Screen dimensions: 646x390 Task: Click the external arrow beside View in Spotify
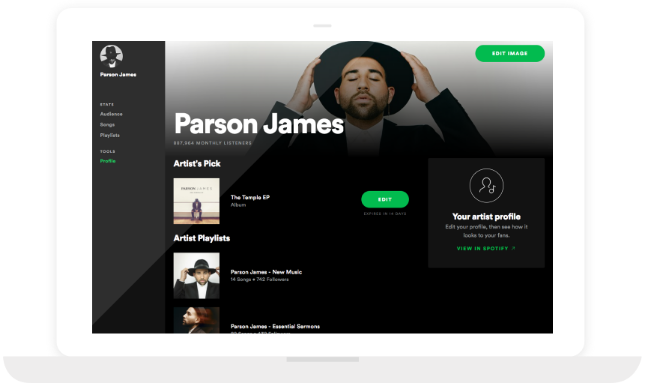point(513,248)
